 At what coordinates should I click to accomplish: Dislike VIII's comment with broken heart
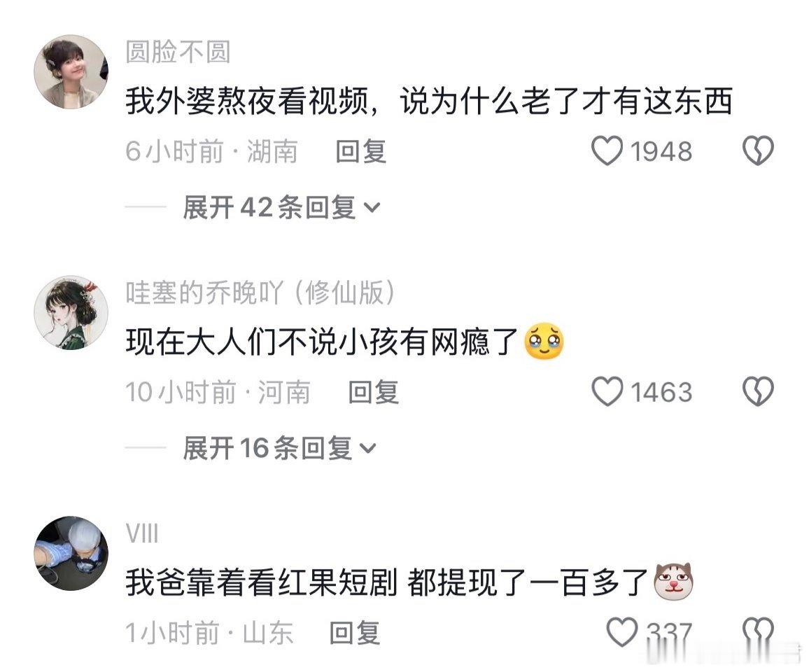tap(758, 632)
